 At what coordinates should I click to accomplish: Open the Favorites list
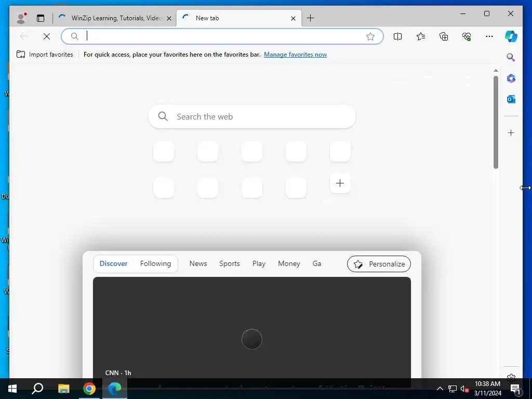[x=421, y=36]
